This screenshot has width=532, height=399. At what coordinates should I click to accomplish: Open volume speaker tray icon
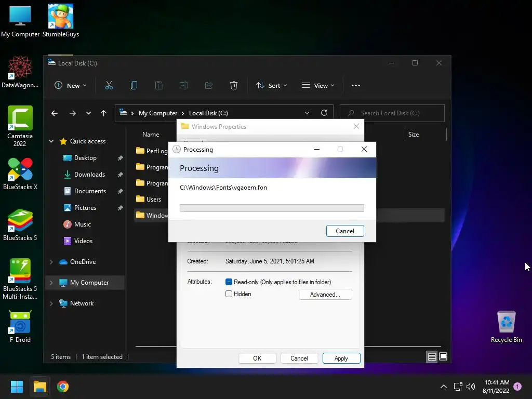[471, 387]
